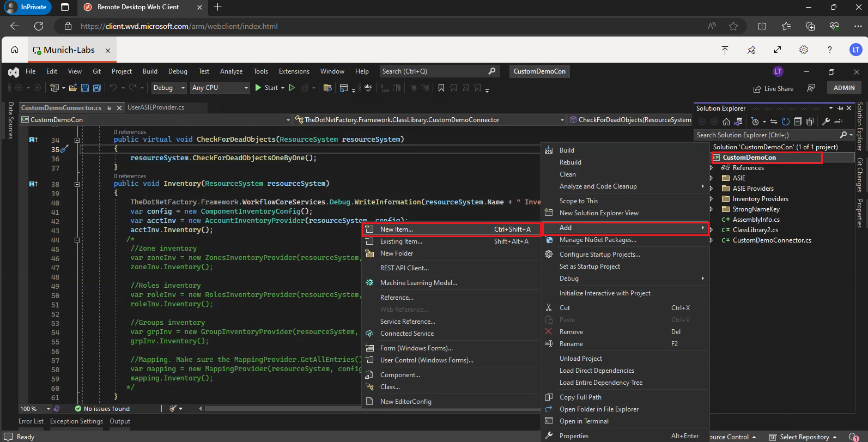
Task: Click the Visual Studio logo icon
Action: pos(14,71)
